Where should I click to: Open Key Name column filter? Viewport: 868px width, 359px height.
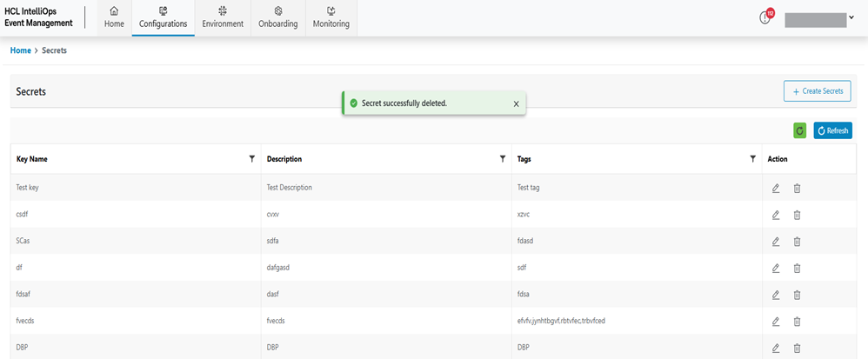click(x=252, y=159)
